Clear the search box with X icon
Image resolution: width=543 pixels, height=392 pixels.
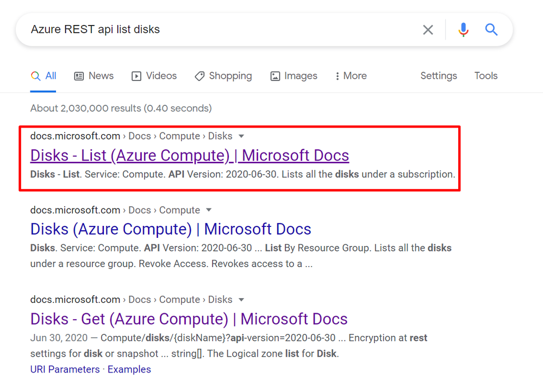tap(428, 30)
